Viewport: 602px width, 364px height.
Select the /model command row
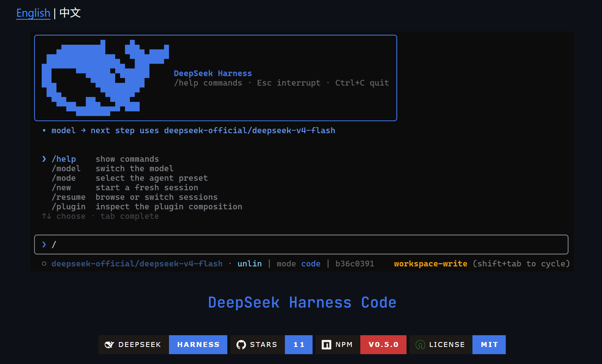tap(113, 169)
